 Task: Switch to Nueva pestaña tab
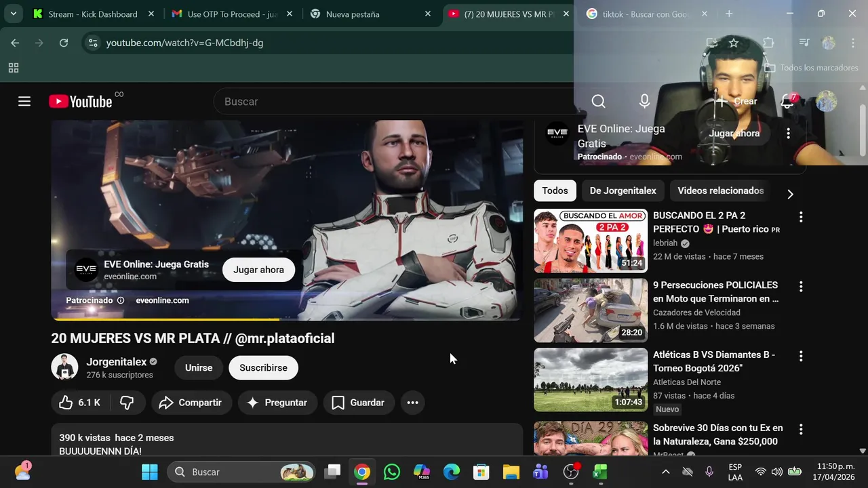[x=371, y=14]
